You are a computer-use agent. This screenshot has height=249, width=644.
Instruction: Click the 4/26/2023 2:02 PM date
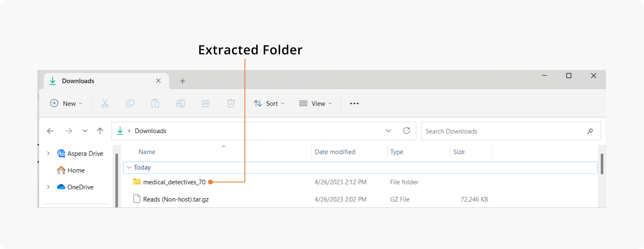click(x=340, y=199)
